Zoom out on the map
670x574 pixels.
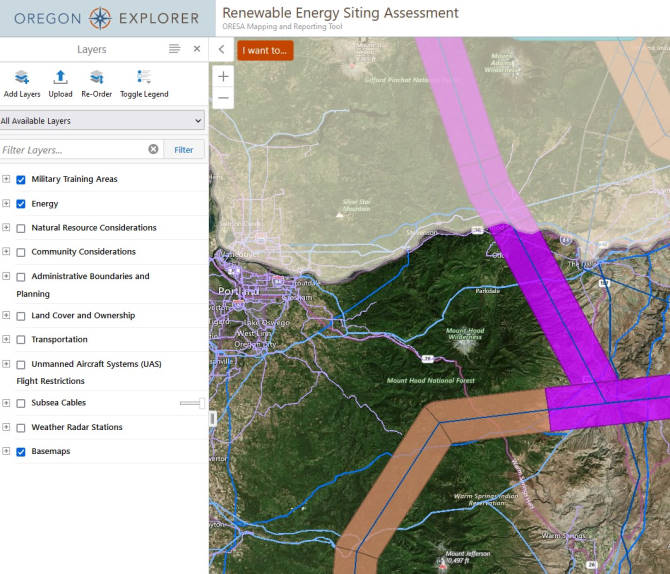[223, 97]
